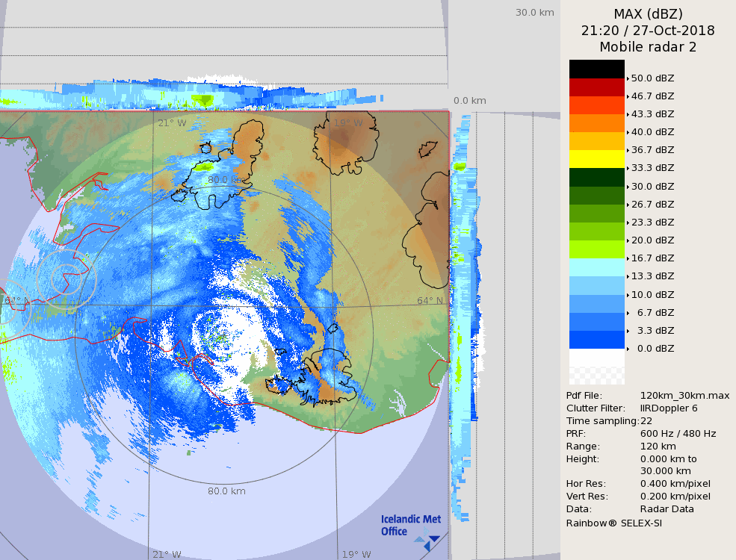Pick the yellow 33.3 dBZ legend swatch
Screen dimensions: 736x560
(596, 159)
